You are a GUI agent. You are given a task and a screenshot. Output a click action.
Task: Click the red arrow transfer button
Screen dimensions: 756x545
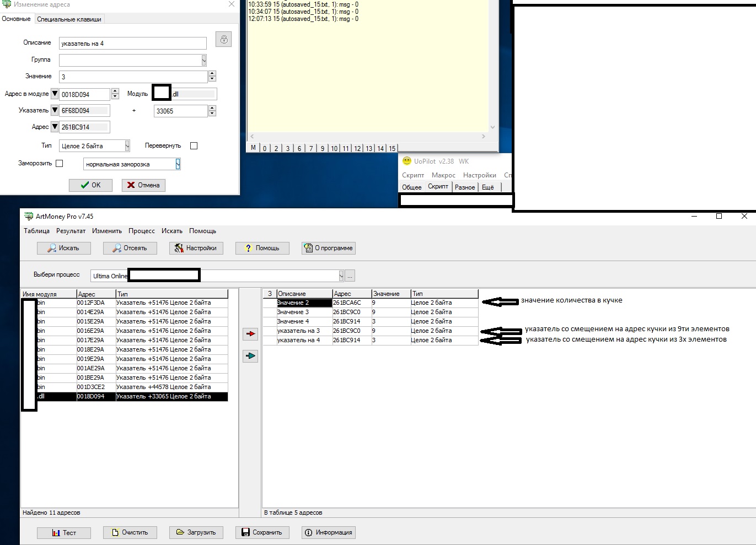(x=250, y=334)
